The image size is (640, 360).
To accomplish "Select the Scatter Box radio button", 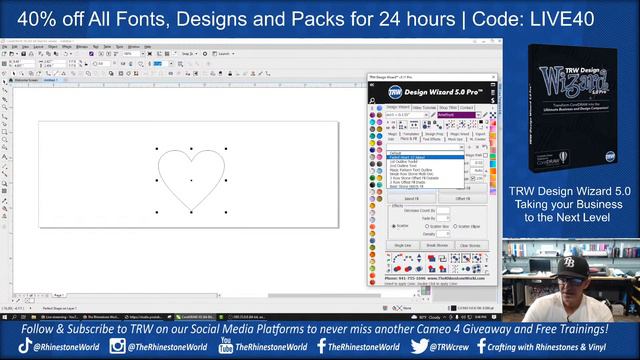I will pyautogui.click(x=427, y=226).
